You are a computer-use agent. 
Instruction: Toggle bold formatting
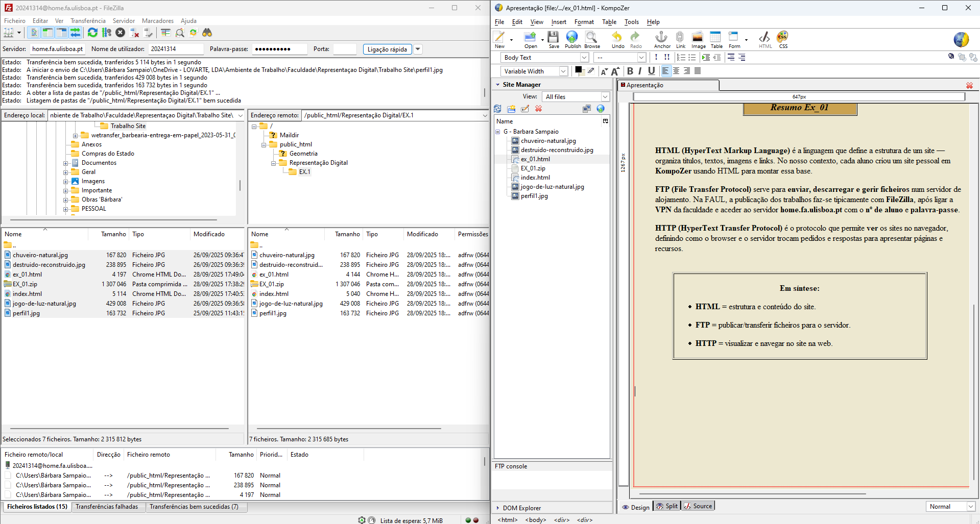tap(629, 71)
